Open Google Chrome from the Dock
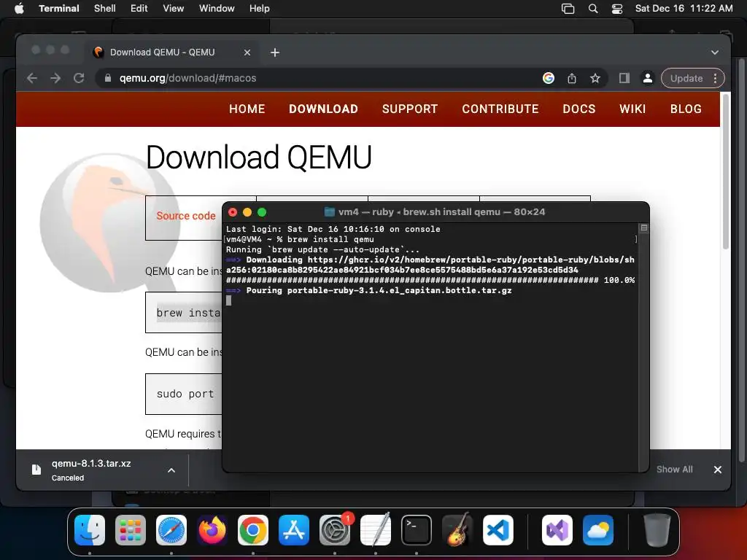Image resolution: width=747 pixels, height=560 pixels. pyautogui.click(x=253, y=530)
